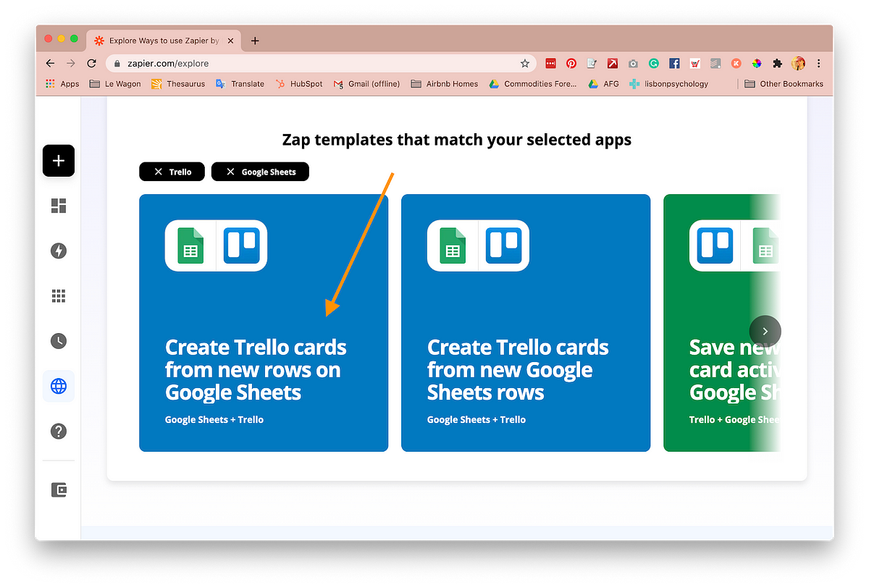This screenshot has height=588, width=869.
Task: Open the Other Bookmarks folder
Action: click(x=784, y=84)
